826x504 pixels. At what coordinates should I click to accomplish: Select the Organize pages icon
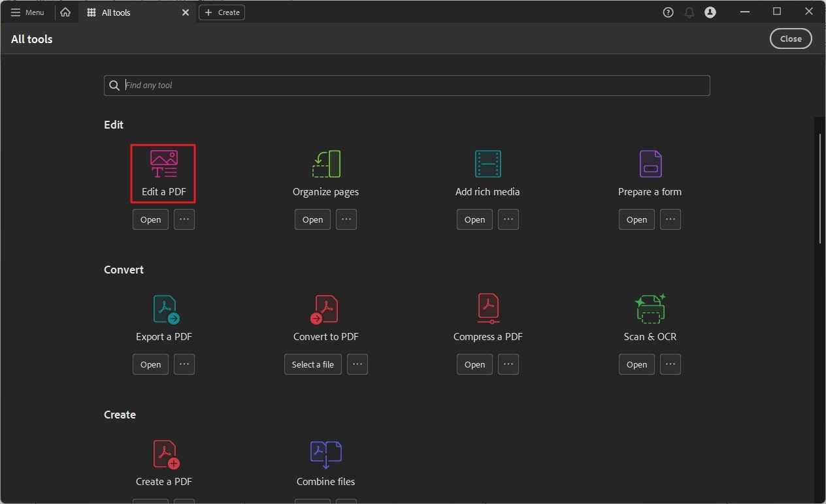tap(325, 164)
